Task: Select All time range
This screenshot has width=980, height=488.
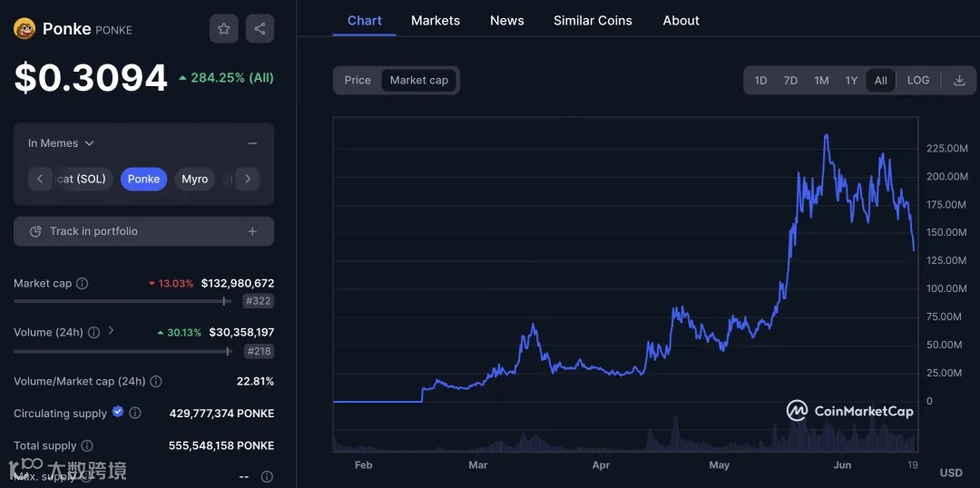Action: tap(880, 81)
